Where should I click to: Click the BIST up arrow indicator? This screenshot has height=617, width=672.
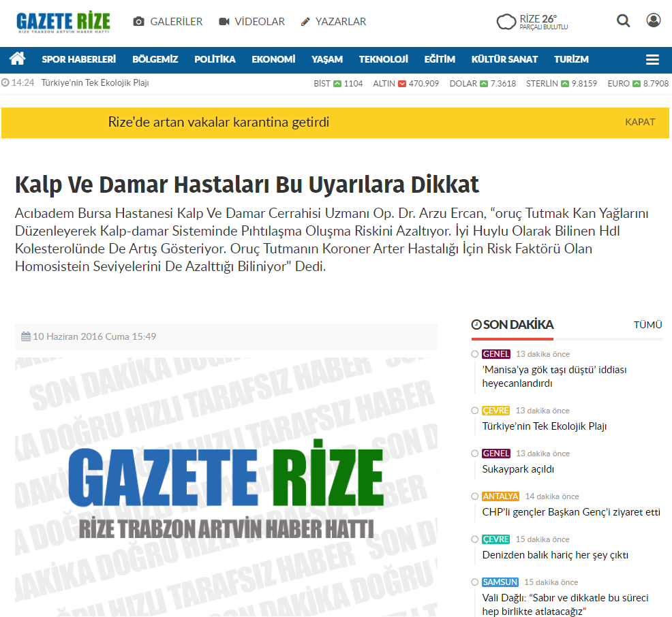[x=337, y=84]
